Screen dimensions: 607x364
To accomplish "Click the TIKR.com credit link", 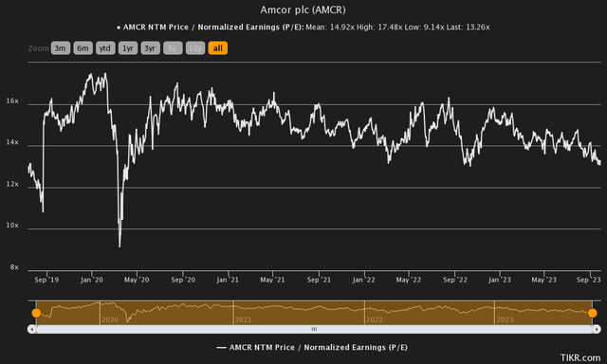I will tap(580, 357).
